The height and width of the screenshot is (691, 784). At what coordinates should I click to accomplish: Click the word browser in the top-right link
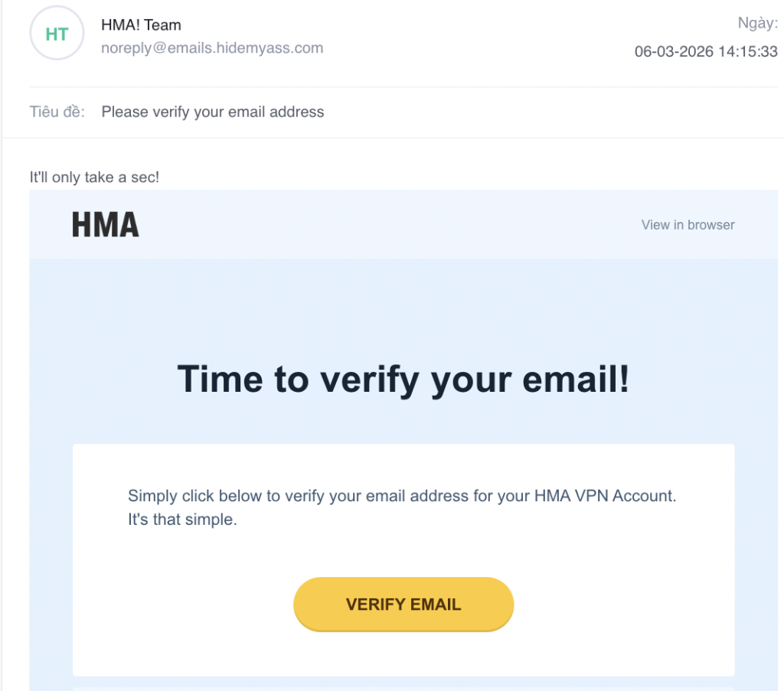click(x=710, y=225)
